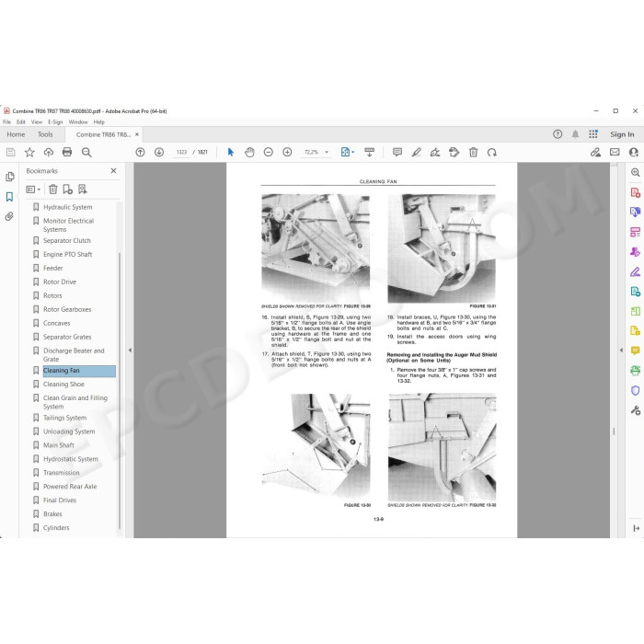644x644 pixels.
Task: Open the Separator Clutch bookmark
Action: point(67,241)
